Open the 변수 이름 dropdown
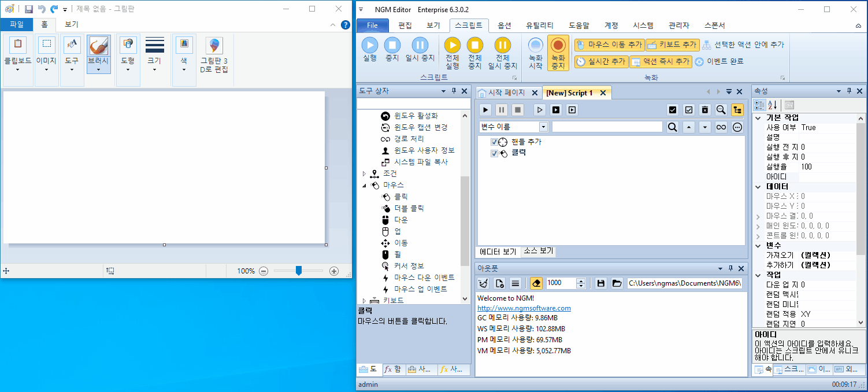 [x=543, y=127]
